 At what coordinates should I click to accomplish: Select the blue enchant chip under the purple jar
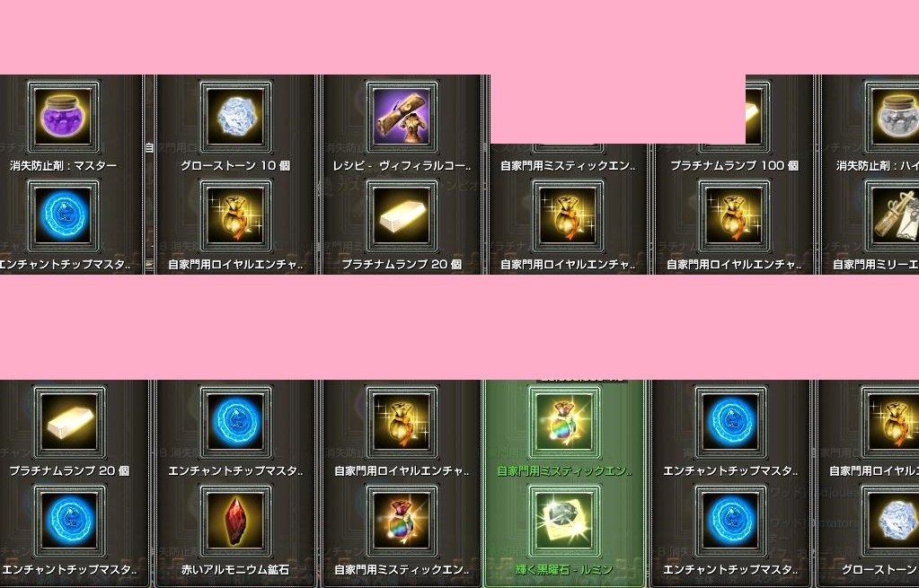pyautogui.click(x=63, y=215)
